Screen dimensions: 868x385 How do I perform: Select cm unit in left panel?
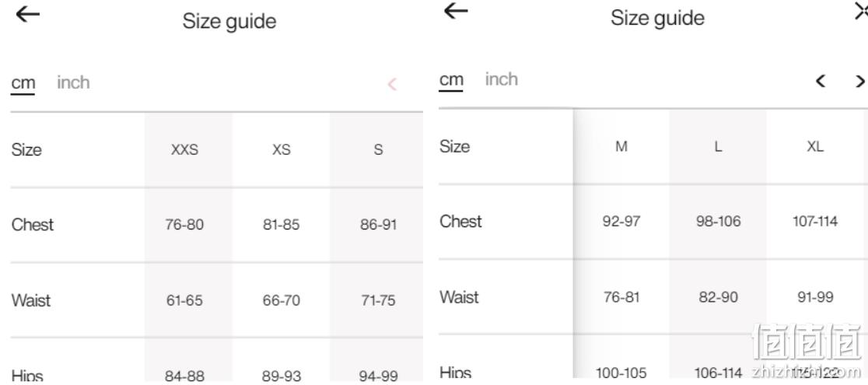pos(23,83)
